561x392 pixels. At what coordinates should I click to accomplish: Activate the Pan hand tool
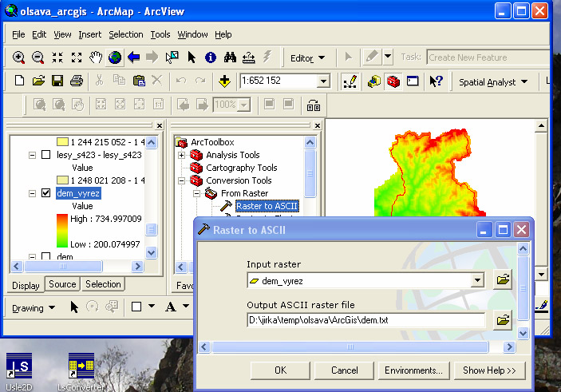click(96, 57)
